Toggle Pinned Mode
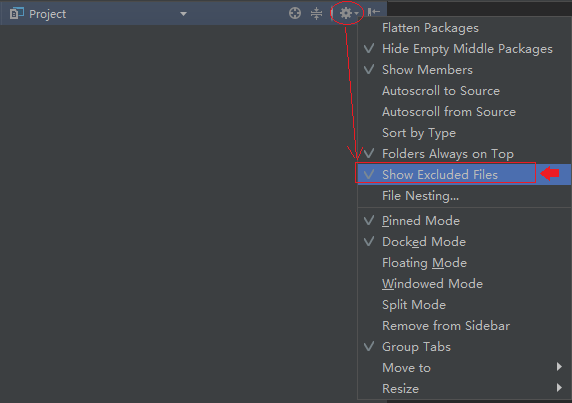The height and width of the screenshot is (403, 572). pos(464,221)
